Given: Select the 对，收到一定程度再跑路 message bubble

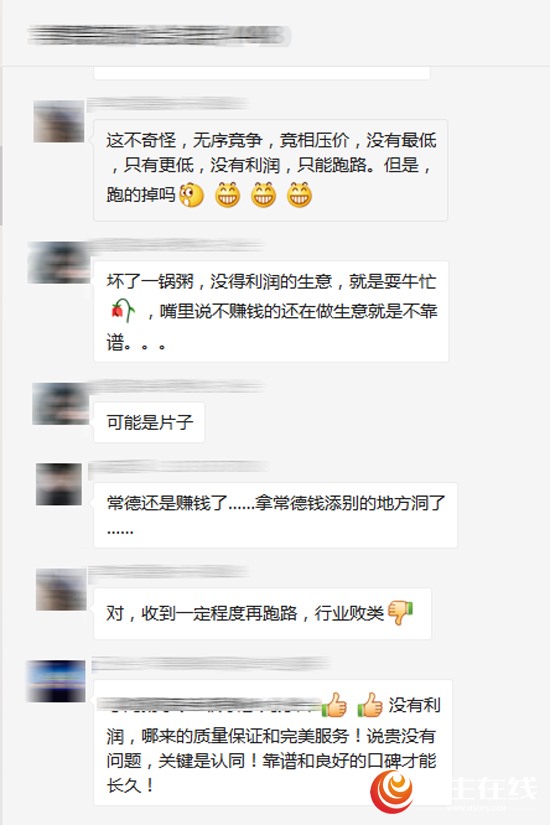Looking at the screenshot, I should point(262,613).
